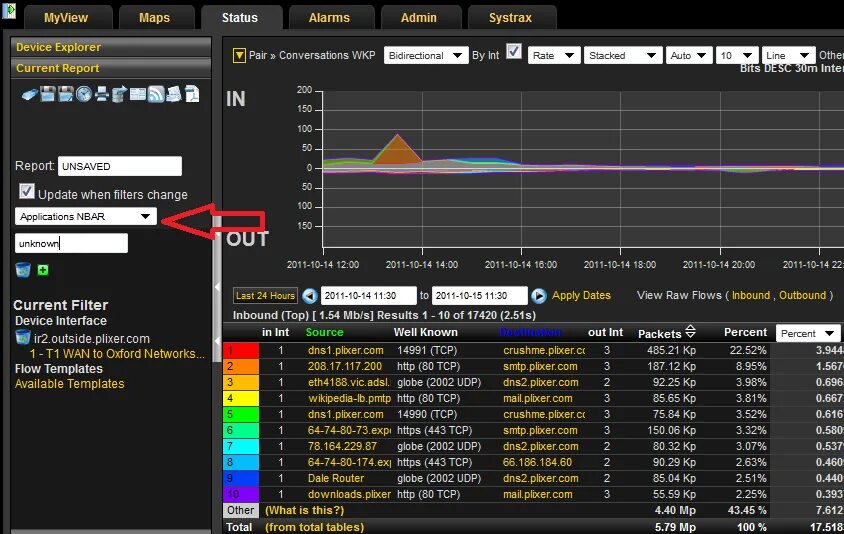The image size is (844, 534).
Task: Click the end date field 2011-10-15 11:30
Action: [x=479, y=296]
